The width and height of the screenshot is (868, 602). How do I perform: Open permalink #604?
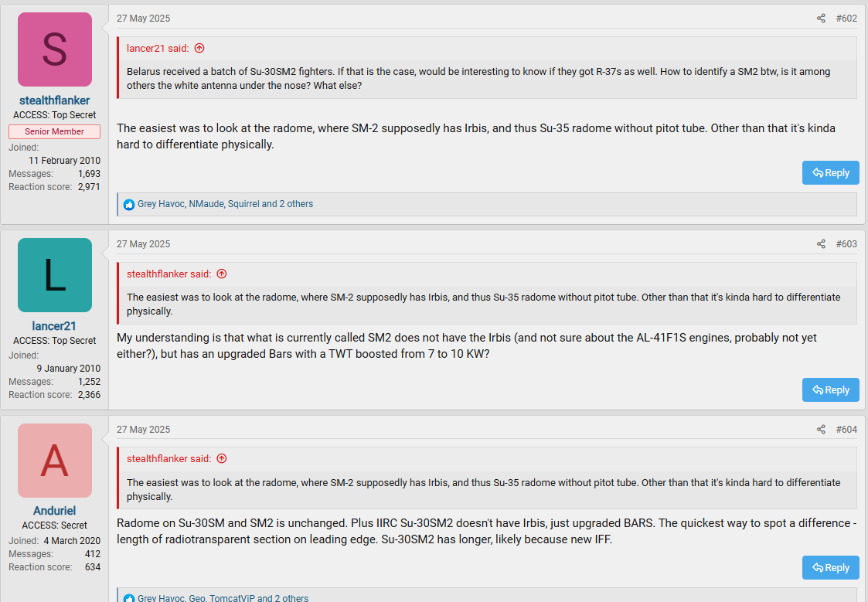(846, 430)
